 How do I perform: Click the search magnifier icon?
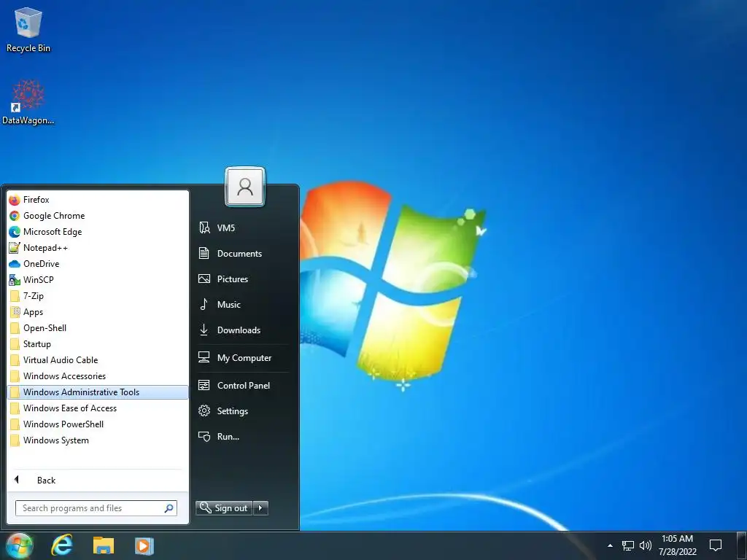[x=169, y=508]
